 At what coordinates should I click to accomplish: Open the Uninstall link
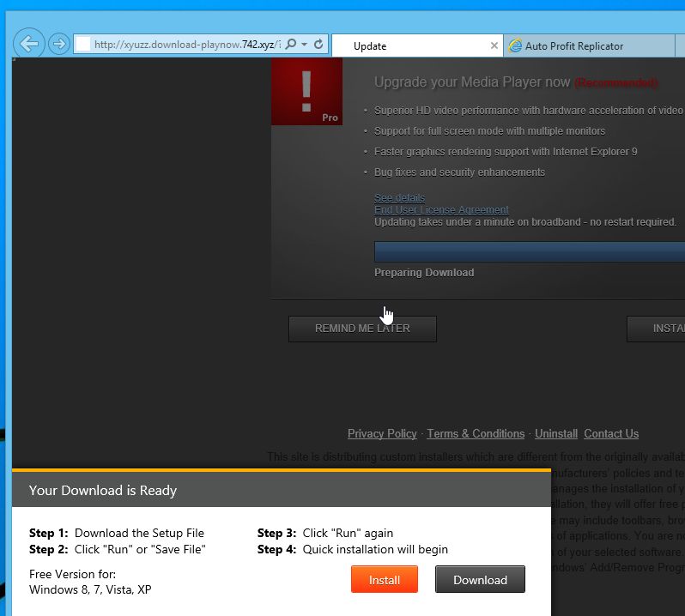tap(556, 433)
